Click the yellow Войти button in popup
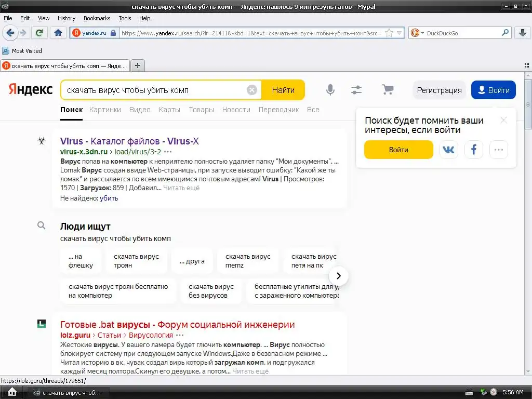The image size is (532, 399). (398, 150)
